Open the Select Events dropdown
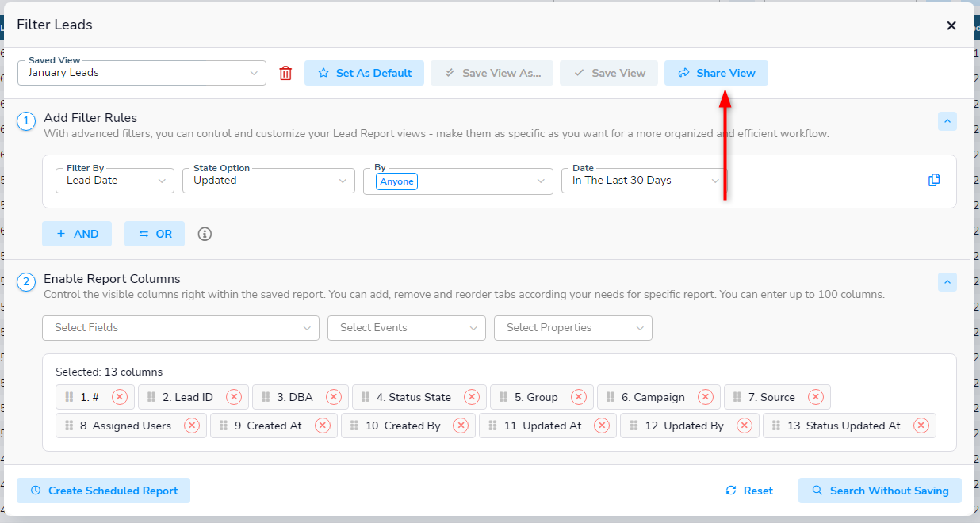 (406, 328)
